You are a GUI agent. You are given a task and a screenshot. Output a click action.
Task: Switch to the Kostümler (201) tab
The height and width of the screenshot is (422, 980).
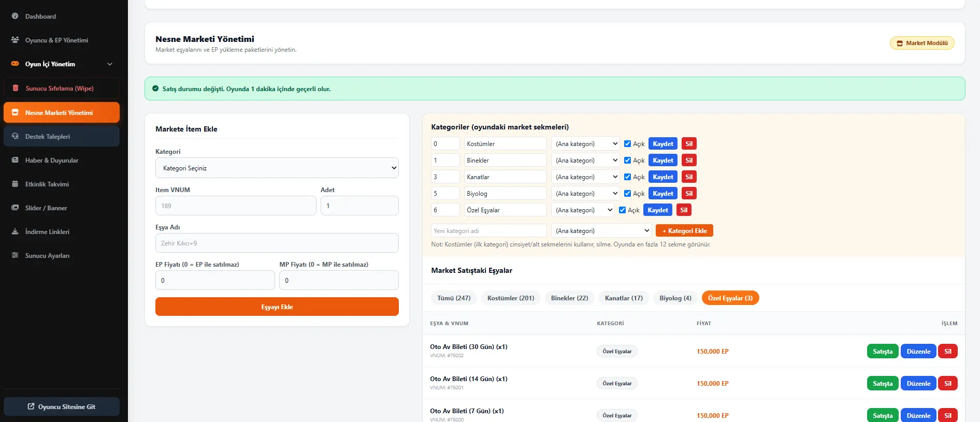pos(511,298)
